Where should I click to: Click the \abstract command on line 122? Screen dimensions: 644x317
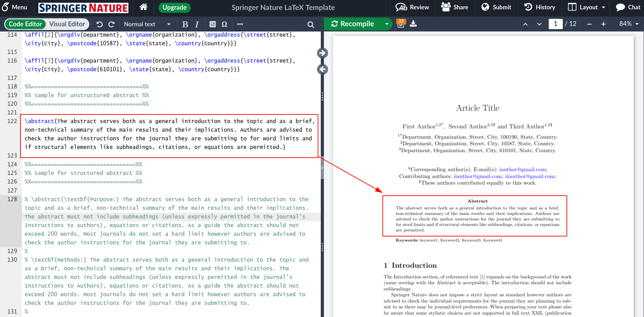[x=39, y=121]
